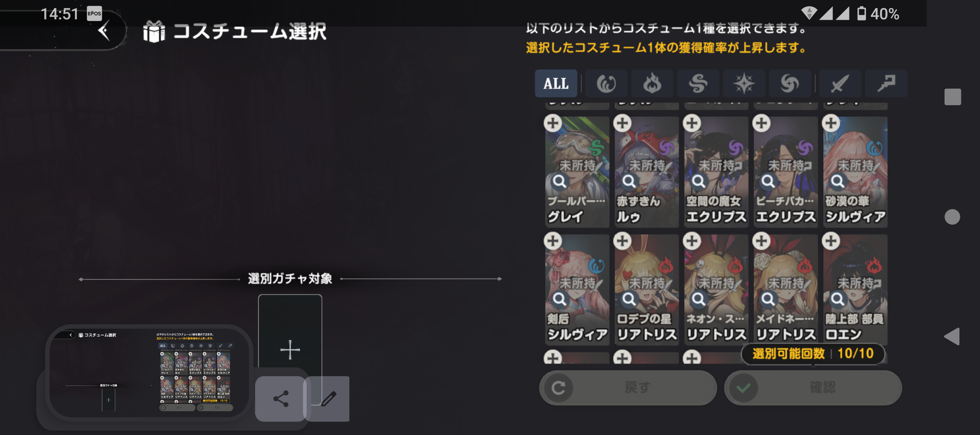Click the 確認 confirm button
Screen dimensions: 980x435
pos(813,388)
